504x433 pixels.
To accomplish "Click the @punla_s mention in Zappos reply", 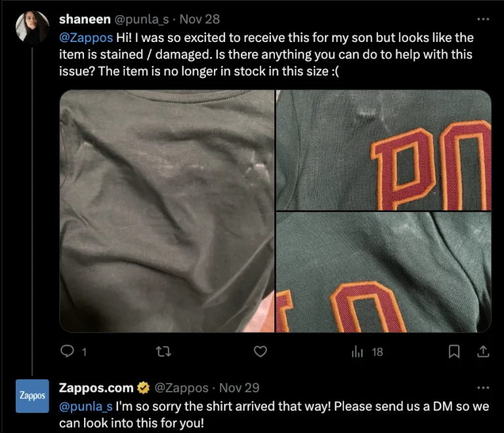I will [86, 406].
